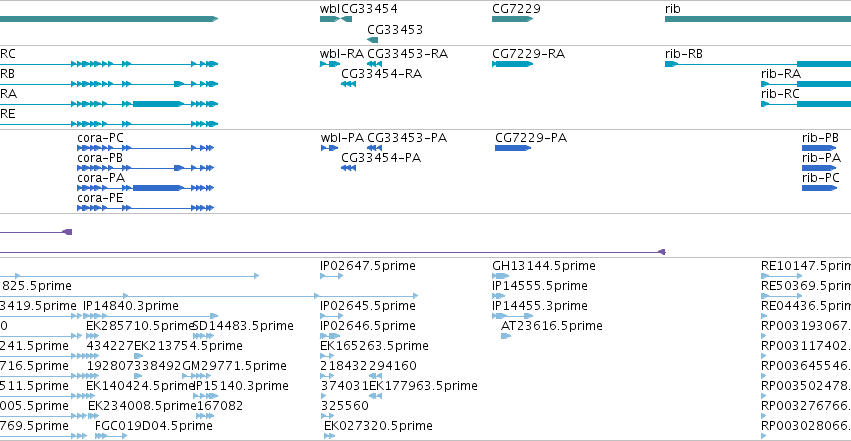
Task: Click the cora-PE protein label
Action: click(100, 198)
